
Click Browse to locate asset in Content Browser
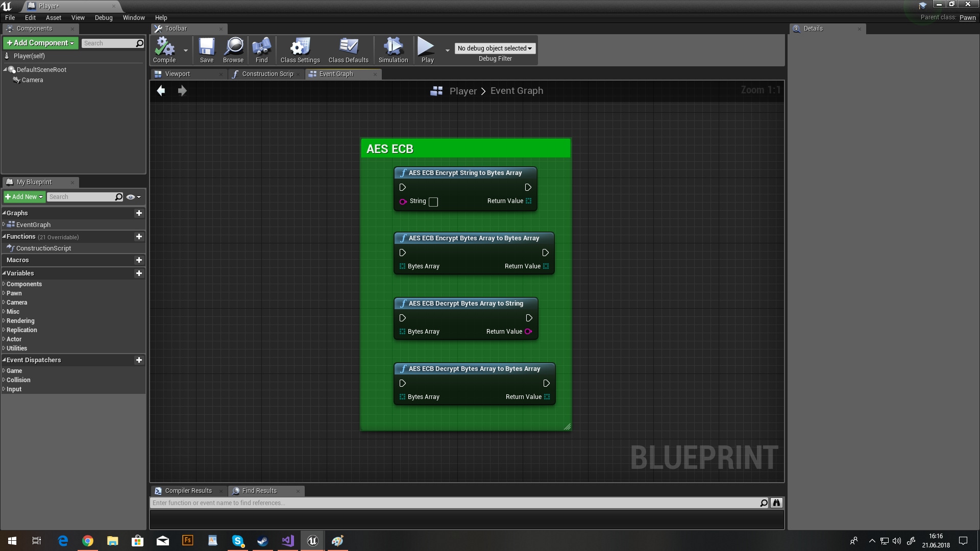[233, 49]
